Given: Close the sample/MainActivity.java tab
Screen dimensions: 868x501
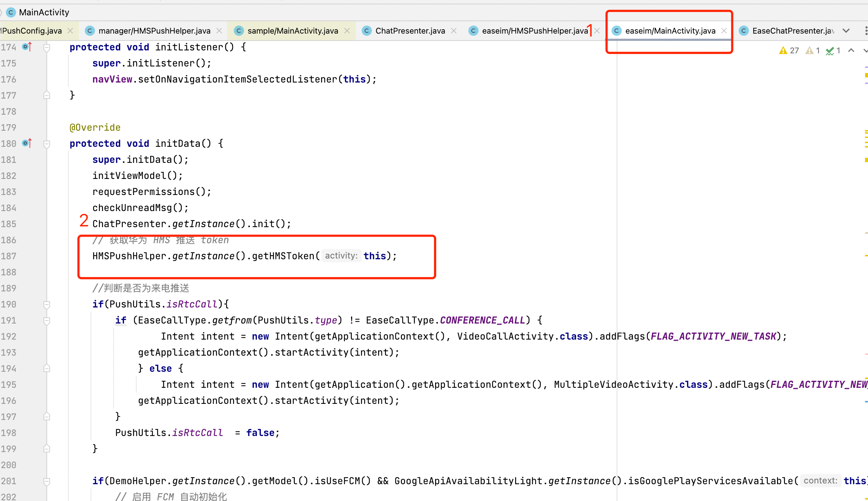Looking at the screenshot, I should [347, 31].
